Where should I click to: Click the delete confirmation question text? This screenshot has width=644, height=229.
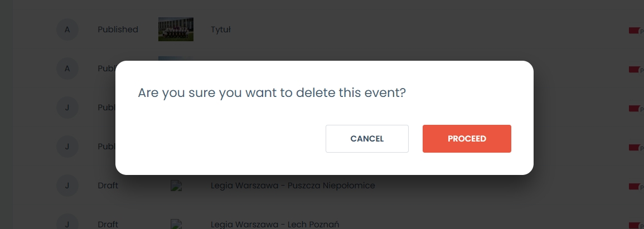272,92
